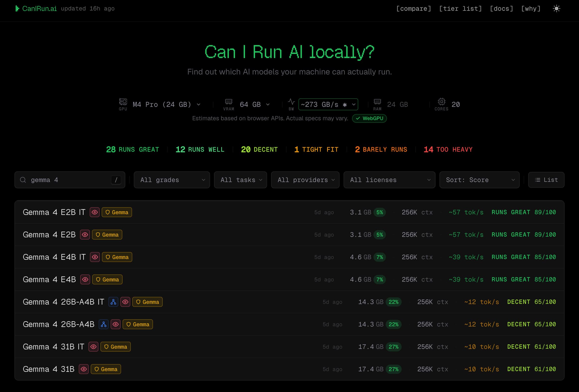Open the [docs] nav item
Screen dimensions: 579x392
[x=502, y=9]
